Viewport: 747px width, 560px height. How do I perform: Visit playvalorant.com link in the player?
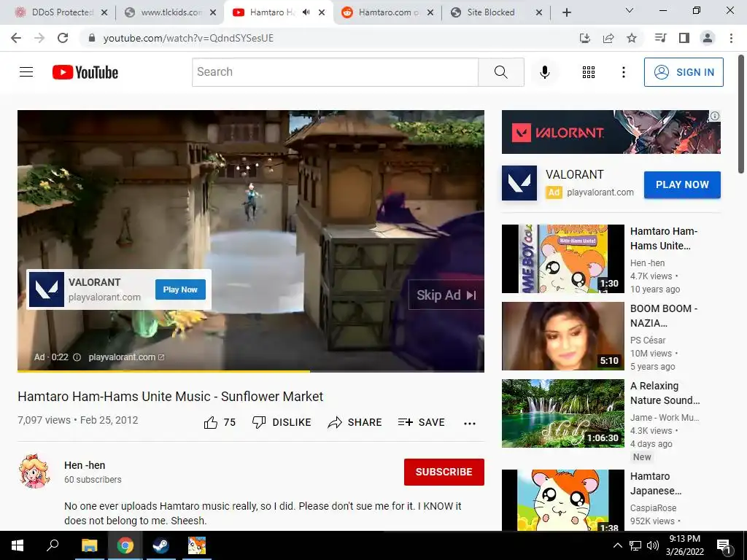tap(126, 357)
